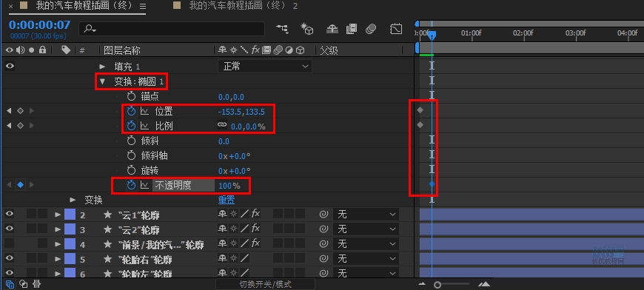Screen dimensions: 644x290
Task: Toggle the transfer controls pane icon
Action: tap(24, 283)
